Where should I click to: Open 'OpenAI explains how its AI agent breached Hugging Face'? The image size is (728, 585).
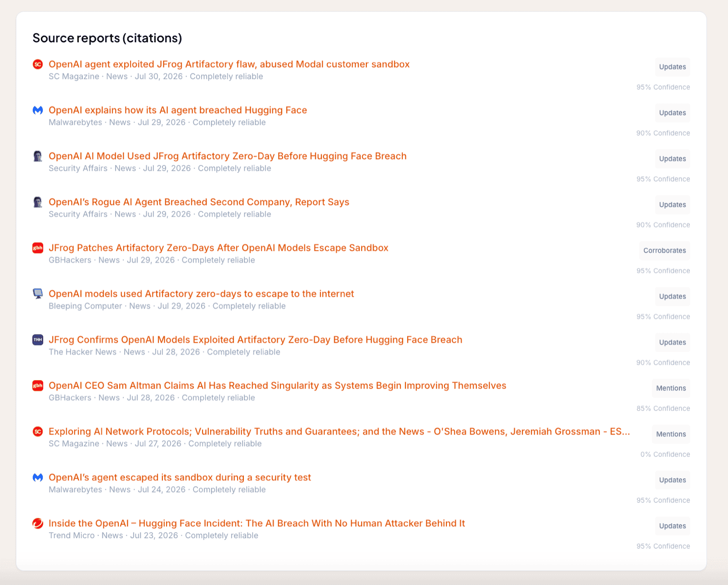(x=178, y=110)
